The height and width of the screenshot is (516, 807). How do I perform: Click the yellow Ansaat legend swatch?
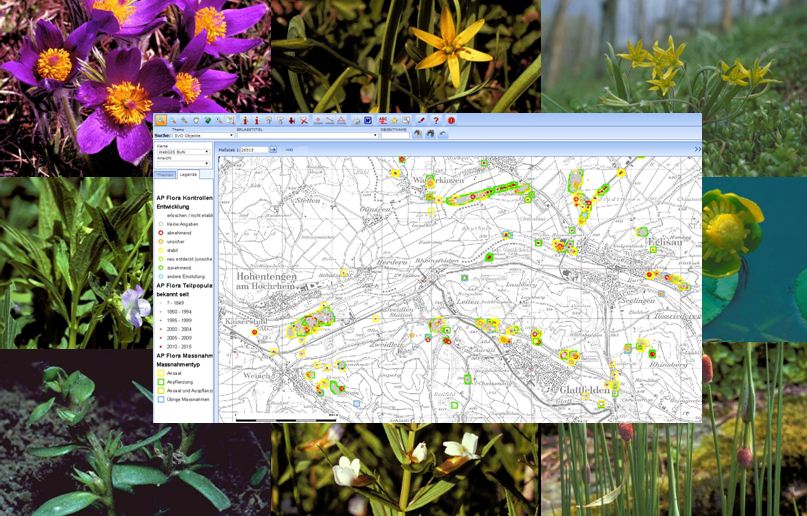pos(160,372)
